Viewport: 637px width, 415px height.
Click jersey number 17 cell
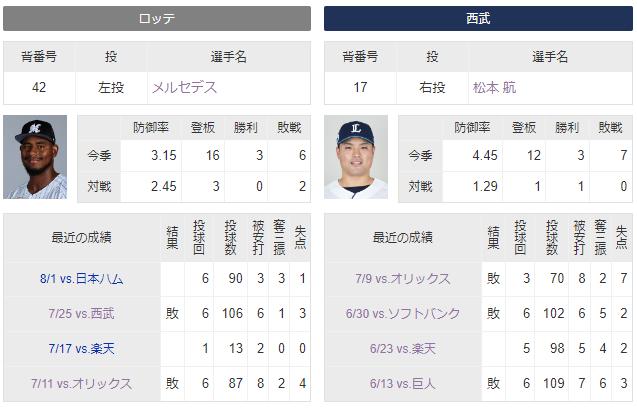point(360,87)
